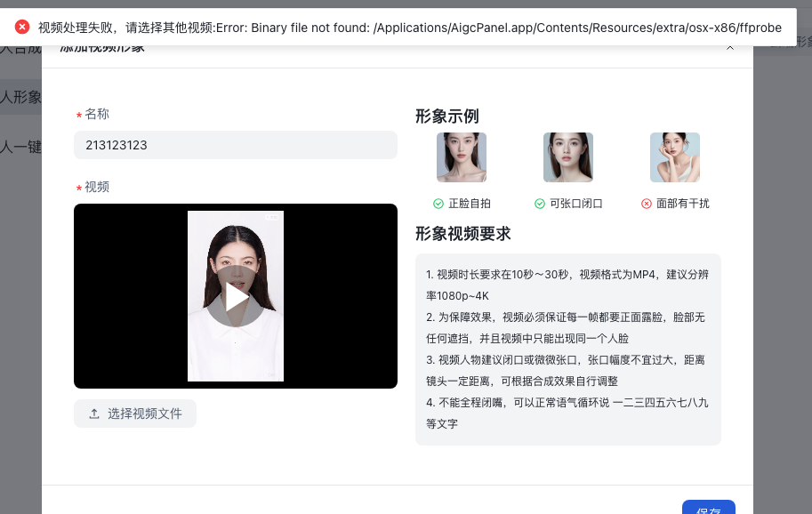
Task: Close the 添加视频形象 dialog
Action: click(x=730, y=48)
